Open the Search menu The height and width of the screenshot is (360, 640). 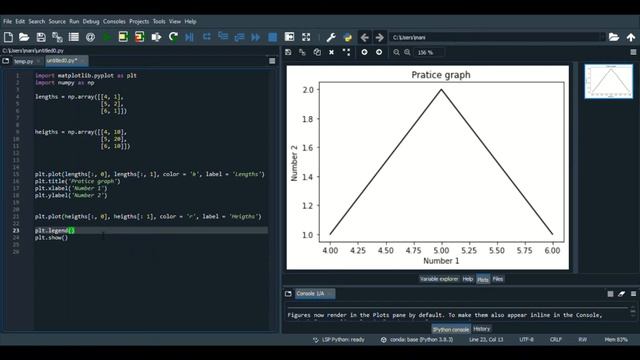pos(37,21)
